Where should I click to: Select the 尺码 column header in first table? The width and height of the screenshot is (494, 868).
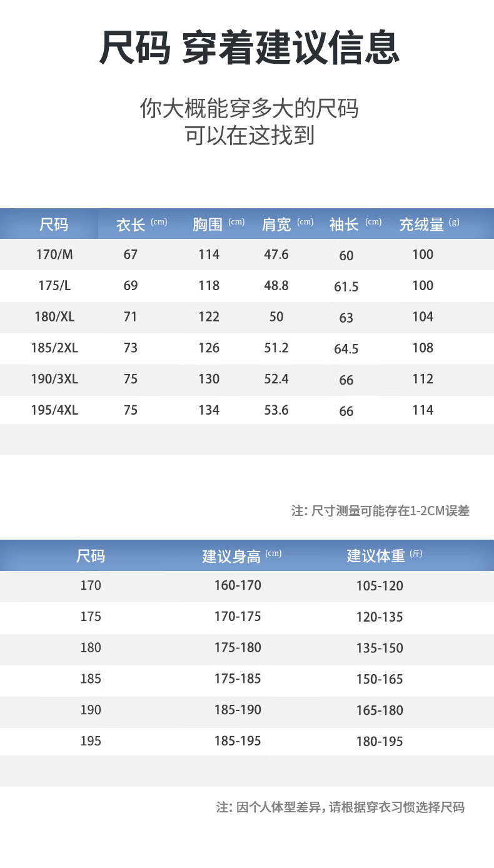pyautogui.click(x=54, y=224)
